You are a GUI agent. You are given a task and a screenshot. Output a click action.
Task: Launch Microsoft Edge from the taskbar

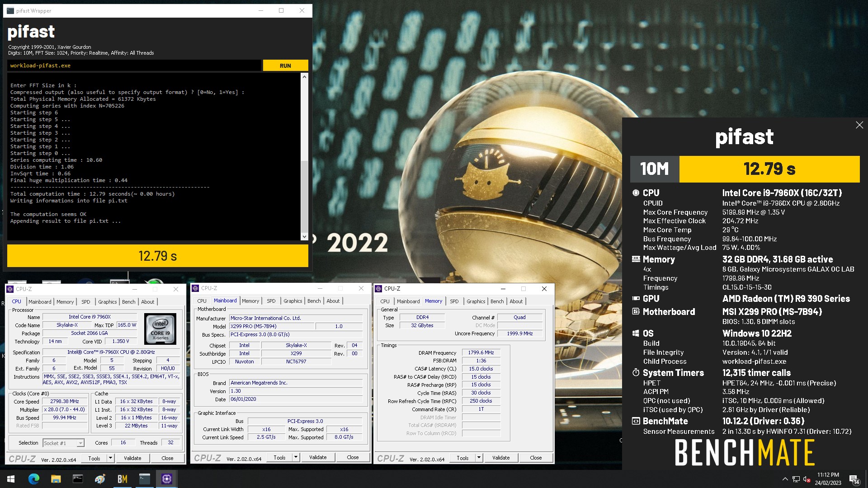pyautogui.click(x=33, y=479)
